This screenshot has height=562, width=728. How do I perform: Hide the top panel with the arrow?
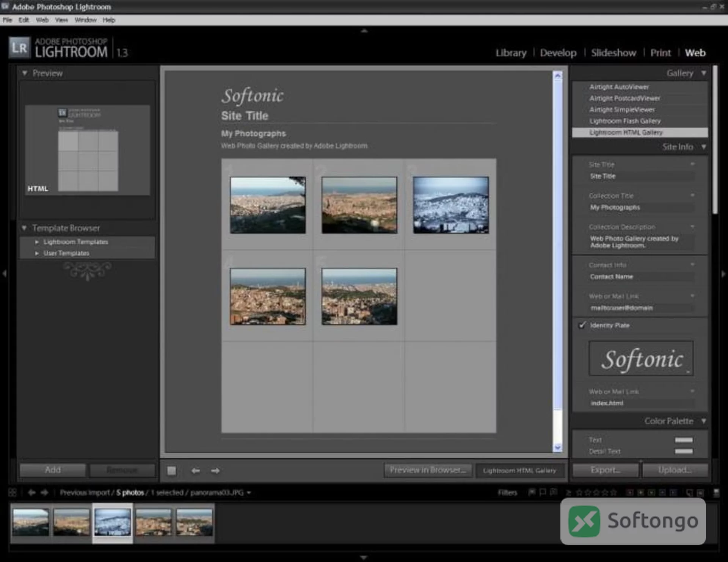point(364,31)
